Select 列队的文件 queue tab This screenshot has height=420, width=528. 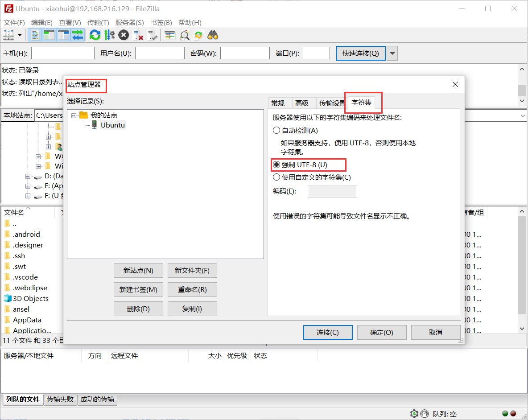click(x=23, y=399)
